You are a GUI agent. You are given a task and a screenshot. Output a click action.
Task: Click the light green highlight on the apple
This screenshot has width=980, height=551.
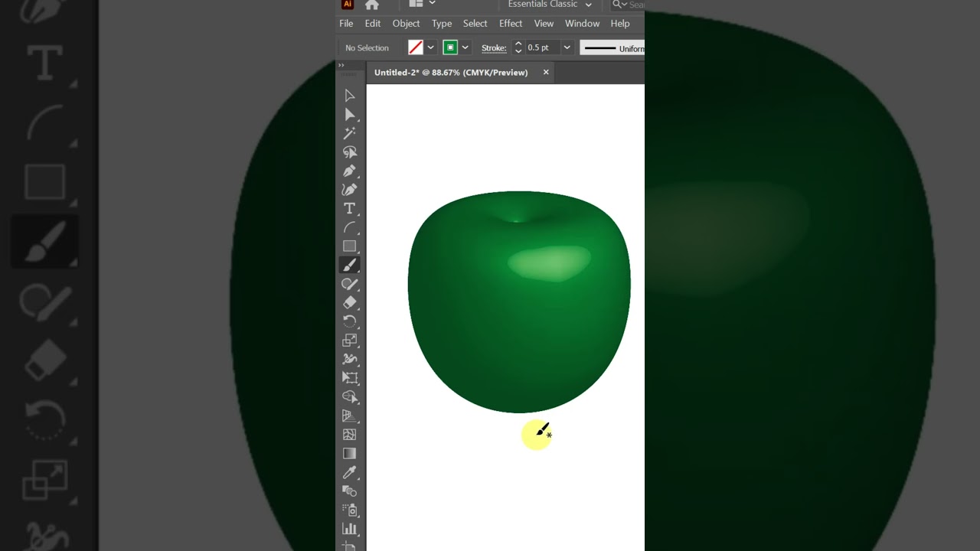(x=548, y=262)
